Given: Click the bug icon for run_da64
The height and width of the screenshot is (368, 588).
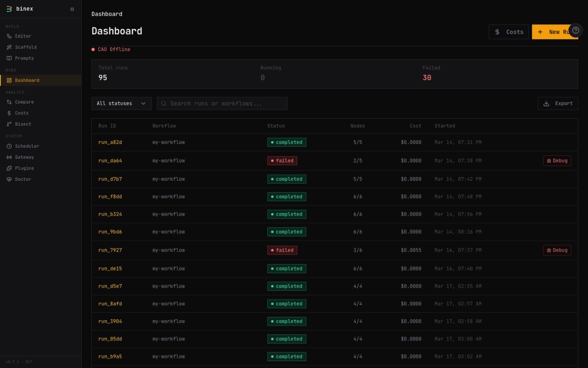Looking at the screenshot, I should (548, 161).
